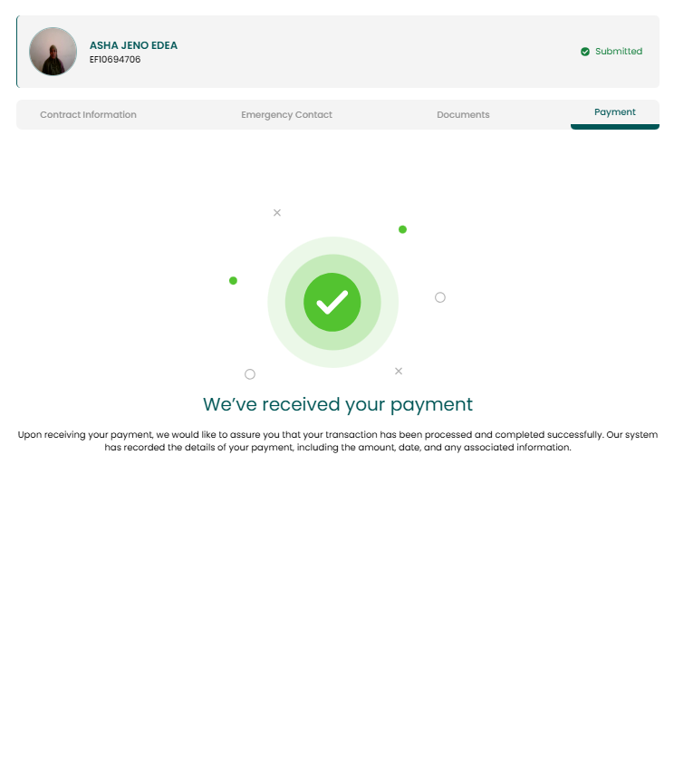Click the payment confirmation description paragraph
The height and width of the screenshot is (784, 674).
pos(338,441)
